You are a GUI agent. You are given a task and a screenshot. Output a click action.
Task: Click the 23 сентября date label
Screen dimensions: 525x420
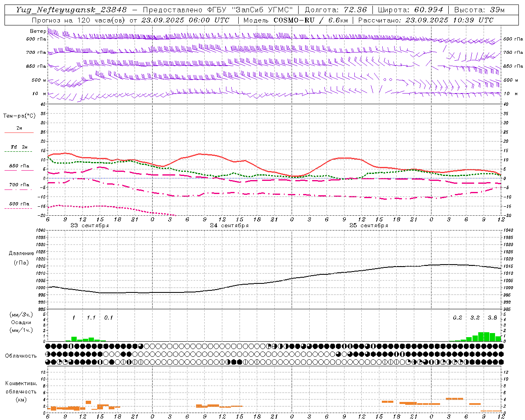(89, 226)
